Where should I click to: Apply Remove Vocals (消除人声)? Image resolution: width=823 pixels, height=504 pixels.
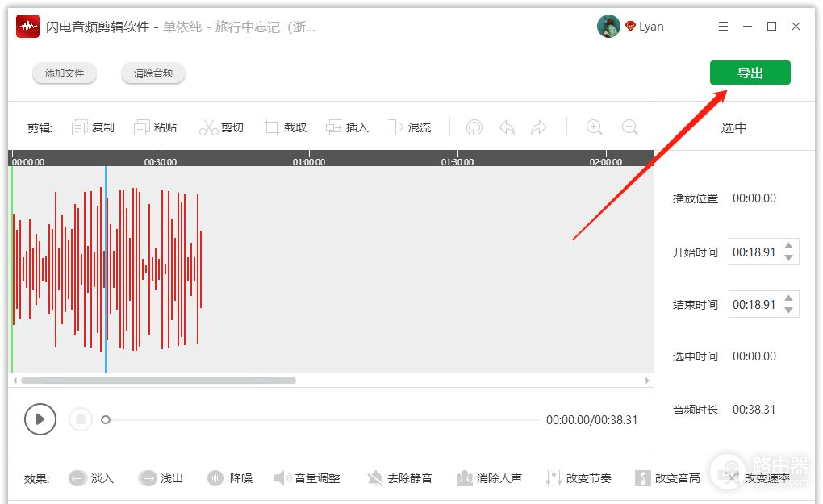coord(489,477)
